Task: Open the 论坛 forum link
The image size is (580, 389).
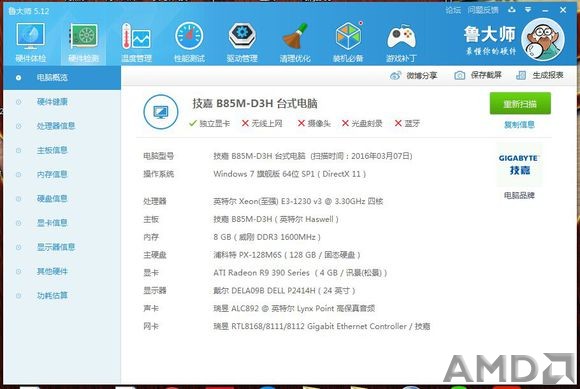Action: [x=453, y=10]
